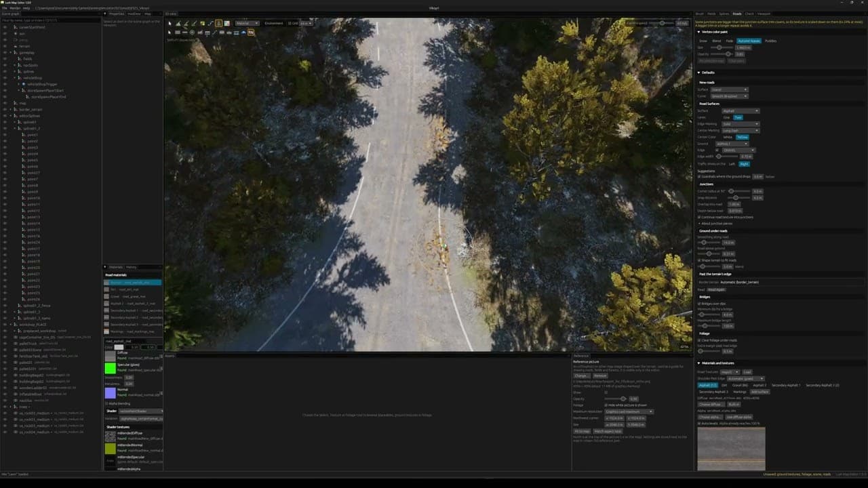The height and width of the screenshot is (488, 868).
Task: Select the Puddles vertex color paint option
Action: [771, 41]
